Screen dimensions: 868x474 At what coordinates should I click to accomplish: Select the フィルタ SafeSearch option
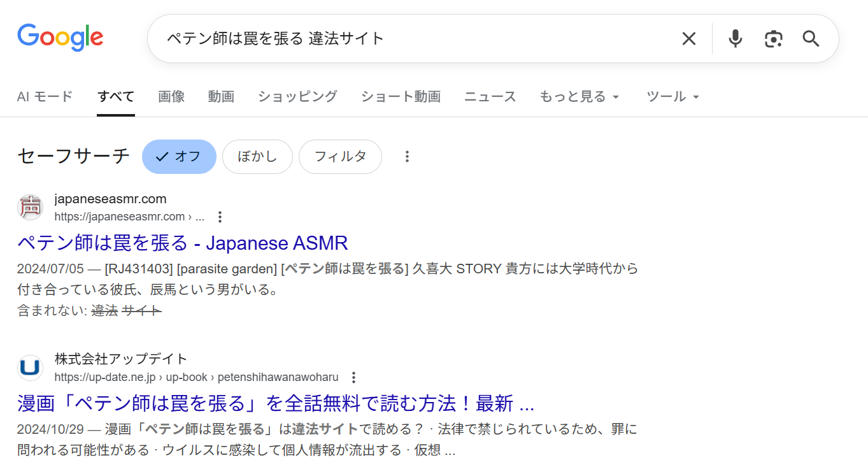click(340, 156)
